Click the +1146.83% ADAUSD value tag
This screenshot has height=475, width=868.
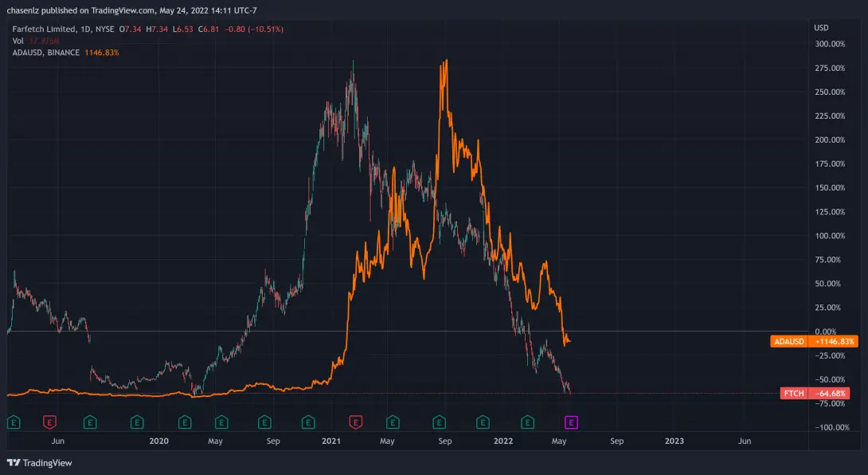click(x=835, y=341)
